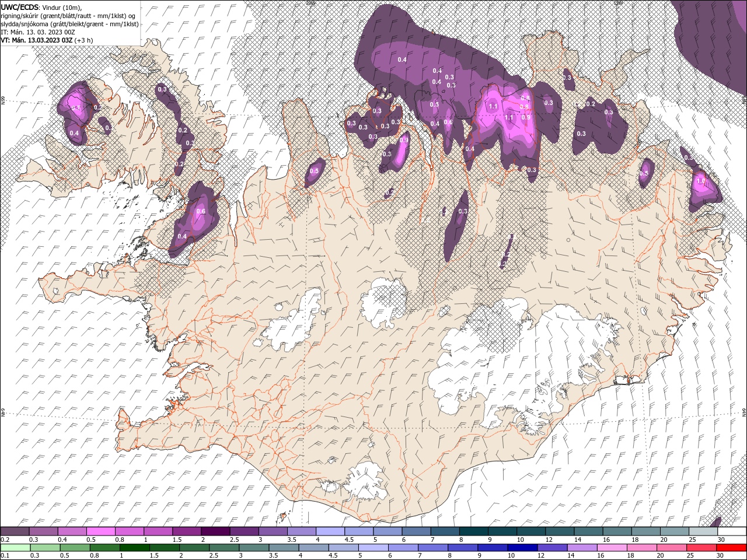Click the 'VT: Mán. 13.03.2023 03Z' valid time
This screenshot has width=747, height=560.
click(36, 40)
